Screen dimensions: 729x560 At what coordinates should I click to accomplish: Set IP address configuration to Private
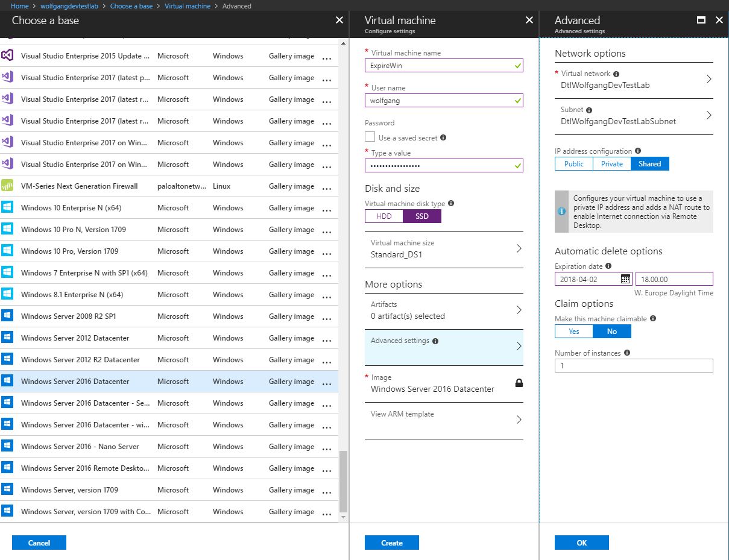612,164
